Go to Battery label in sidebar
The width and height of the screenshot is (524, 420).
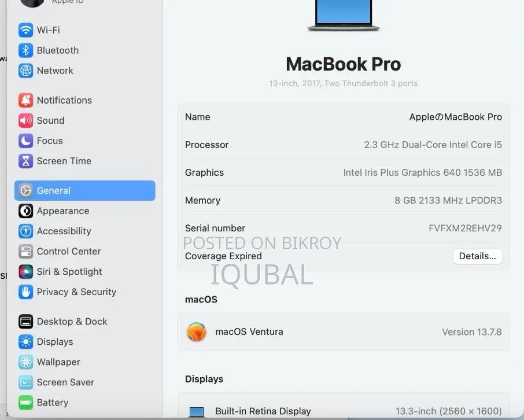coord(53,403)
